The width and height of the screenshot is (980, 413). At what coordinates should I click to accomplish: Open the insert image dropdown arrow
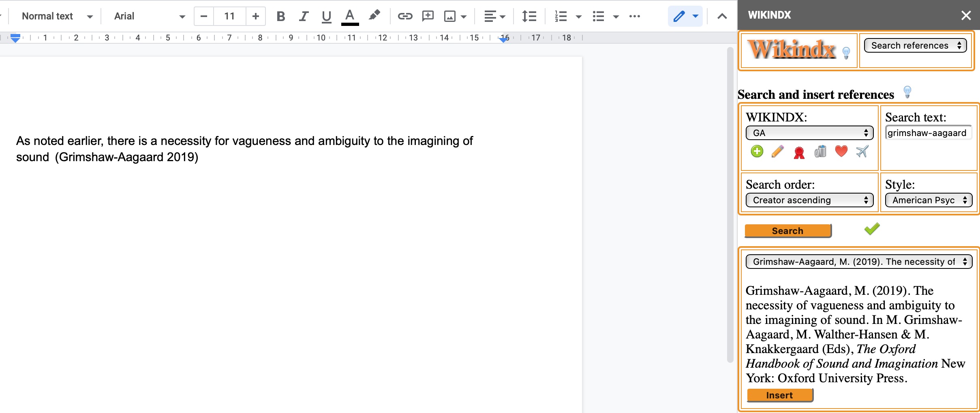coord(464,17)
